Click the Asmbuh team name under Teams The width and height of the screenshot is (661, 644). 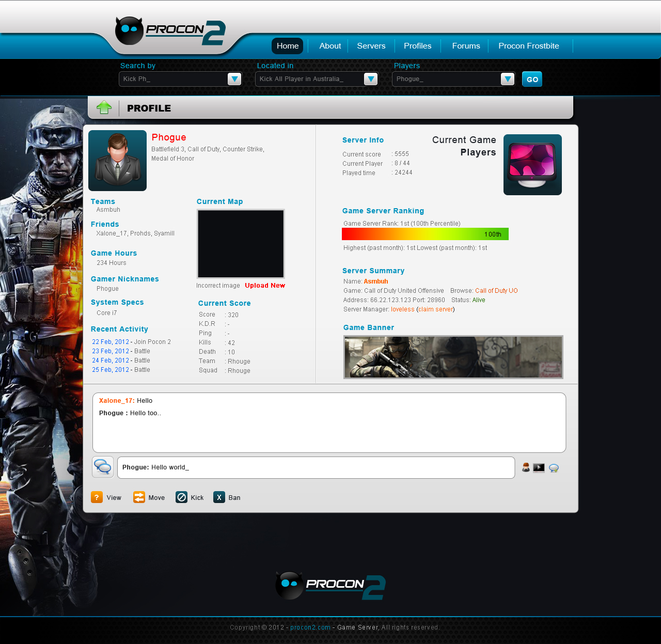108,210
